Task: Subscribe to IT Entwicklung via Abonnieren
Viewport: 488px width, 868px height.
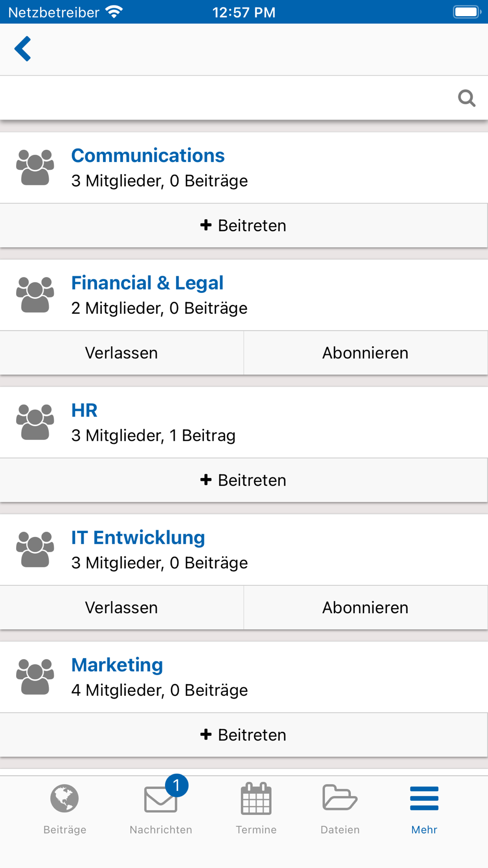Action: pos(366,608)
